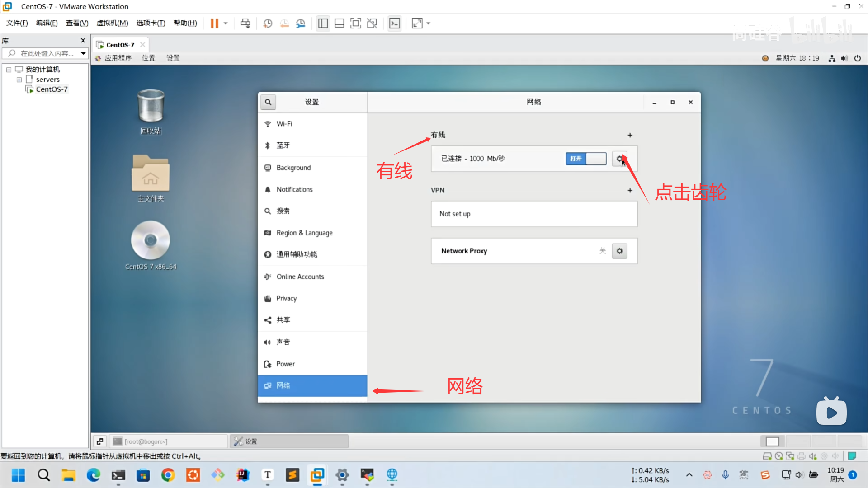Click the CentOS power icon in top bar
Image resolution: width=868 pixels, height=488 pixels.
coord(858,58)
